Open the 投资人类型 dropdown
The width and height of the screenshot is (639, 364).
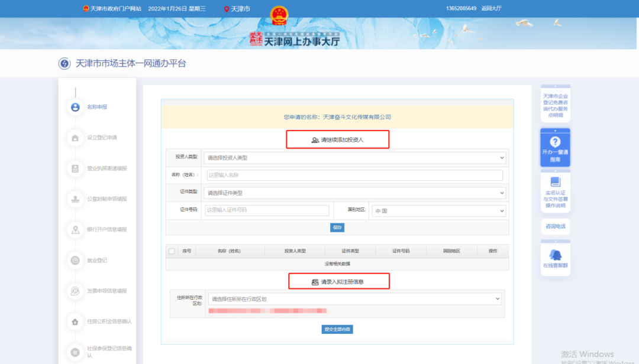[355, 158]
